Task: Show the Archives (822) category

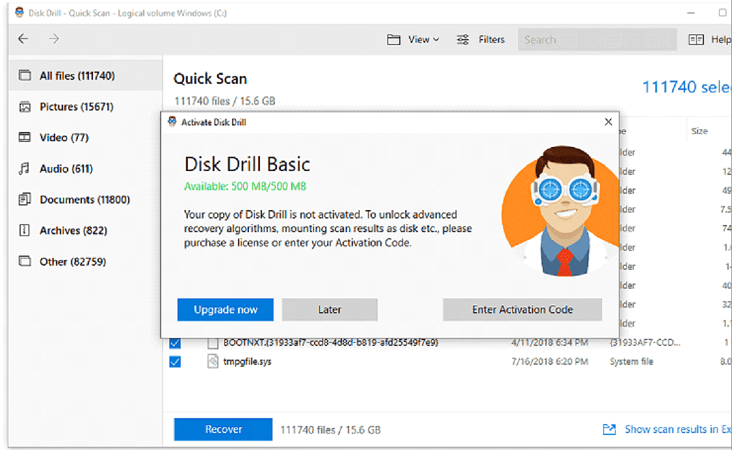Action: click(85, 231)
